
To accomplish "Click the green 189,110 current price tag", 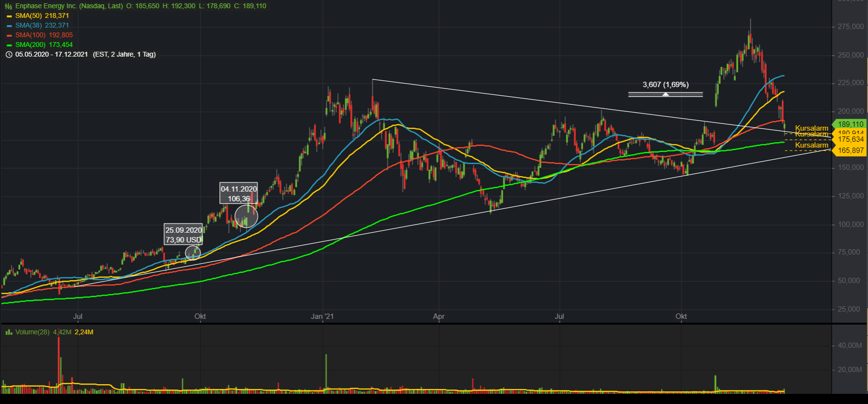I will tap(850, 124).
